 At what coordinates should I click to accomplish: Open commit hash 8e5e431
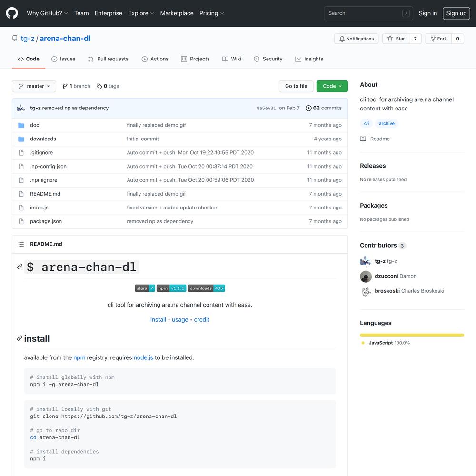click(x=266, y=108)
